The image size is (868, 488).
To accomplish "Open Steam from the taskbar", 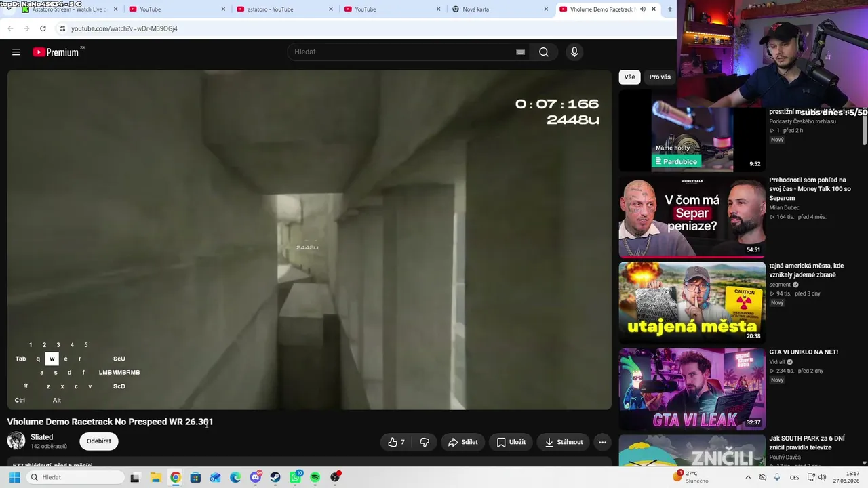I will (x=275, y=477).
